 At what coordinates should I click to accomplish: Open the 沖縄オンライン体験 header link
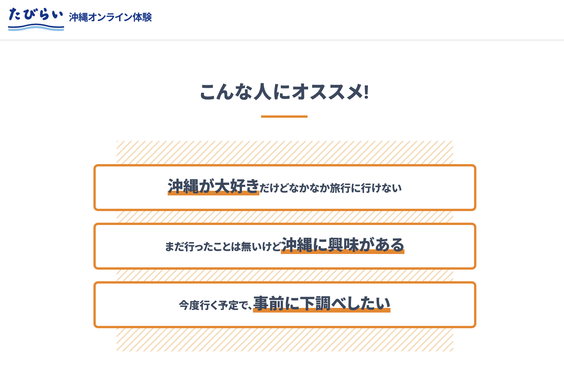(x=110, y=17)
